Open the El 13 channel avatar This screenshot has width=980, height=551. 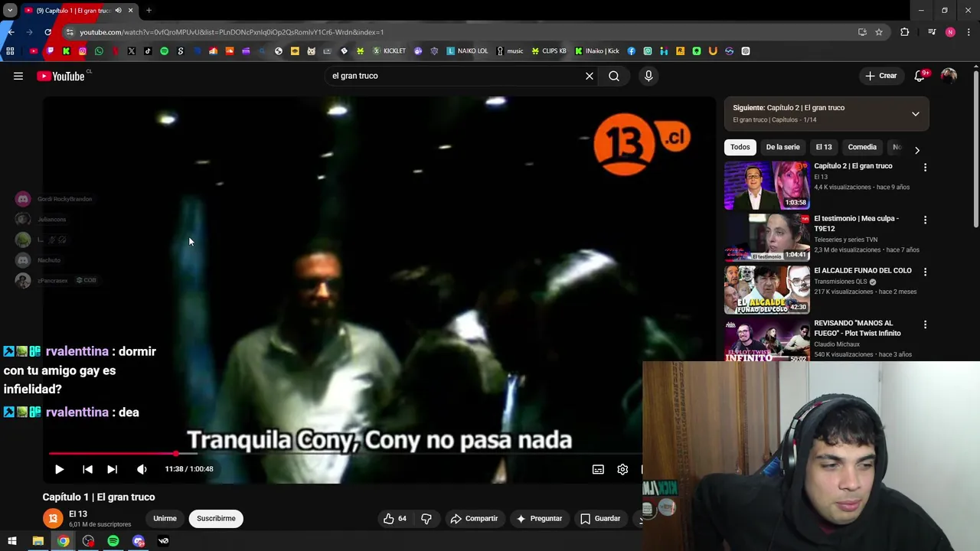(53, 519)
